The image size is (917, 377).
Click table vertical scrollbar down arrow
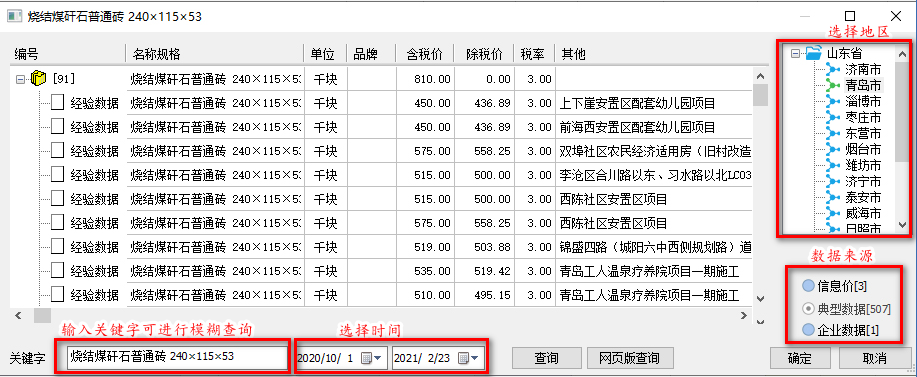[760, 299]
